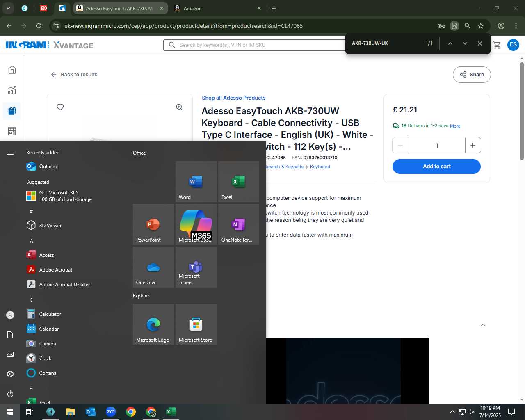Screen dimensions: 525x420
Task: Click Office group header in Start
Action: coord(139,153)
